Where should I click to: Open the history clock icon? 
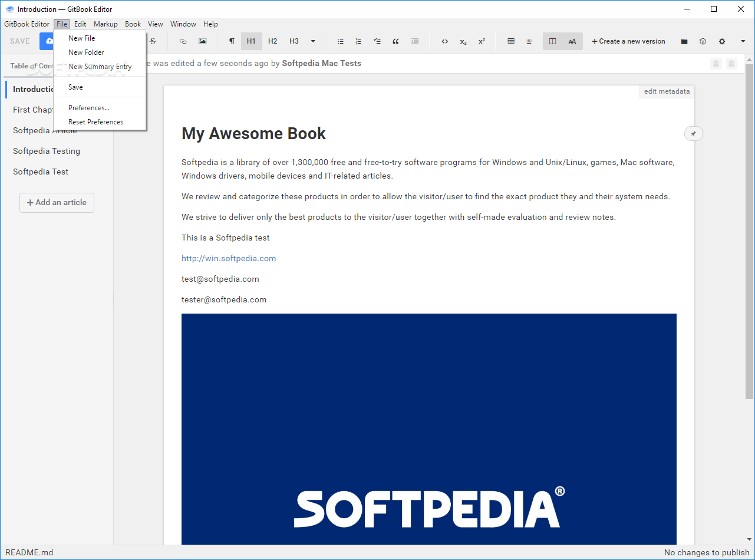click(x=703, y=41)
